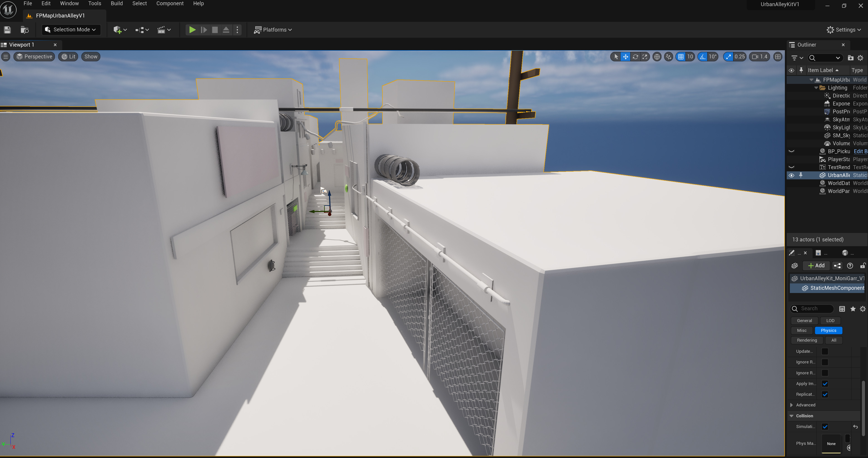Open the Cinematics clapperboard dropdown

(x=164, y=30)
